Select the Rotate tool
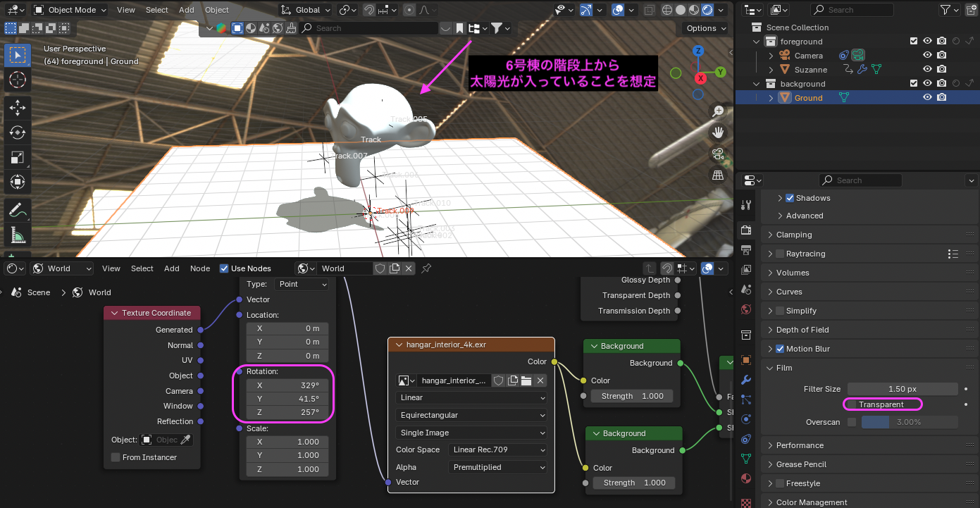Viewport: 980px width, 508px height. 18,132
